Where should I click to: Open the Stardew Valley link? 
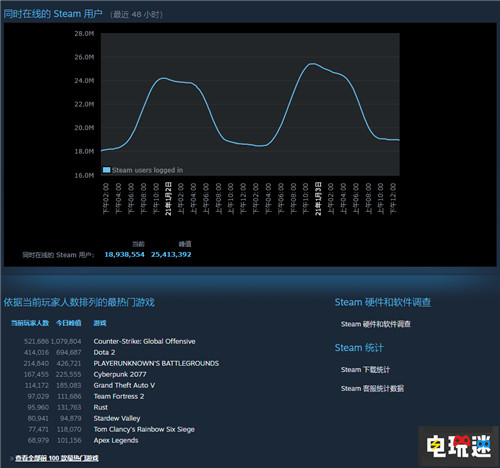coord(117,418)
